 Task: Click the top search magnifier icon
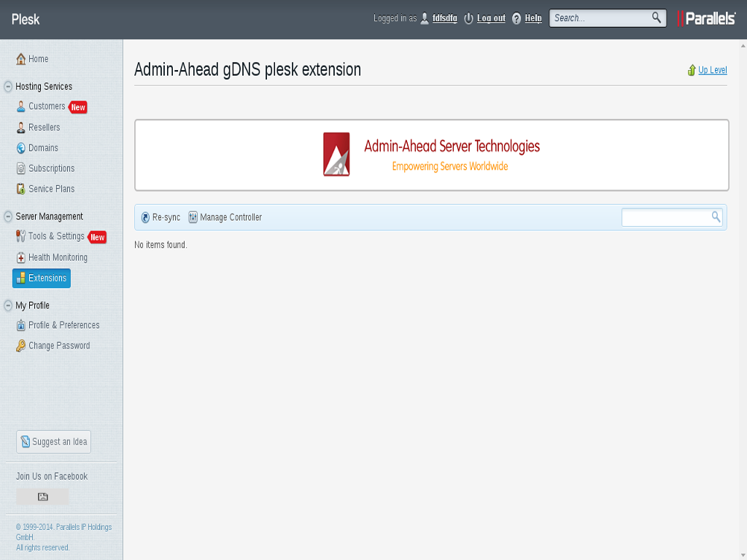(x=657, y=17)
